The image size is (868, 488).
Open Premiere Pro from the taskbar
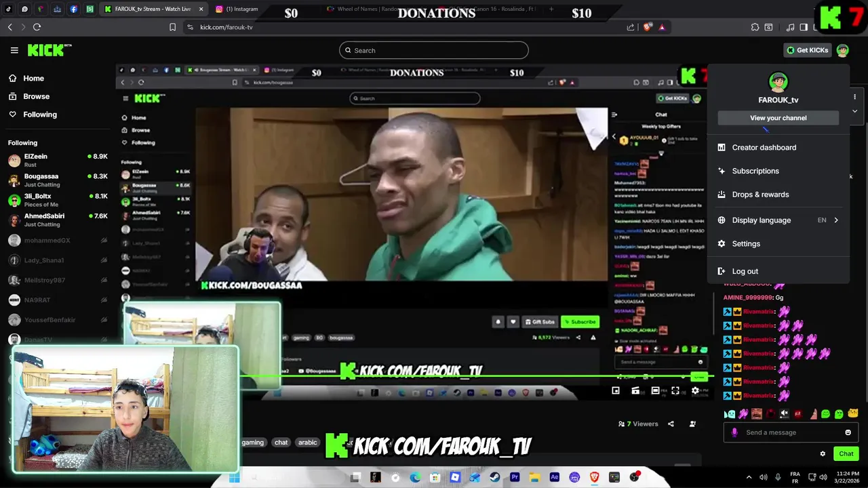(514, 477)
